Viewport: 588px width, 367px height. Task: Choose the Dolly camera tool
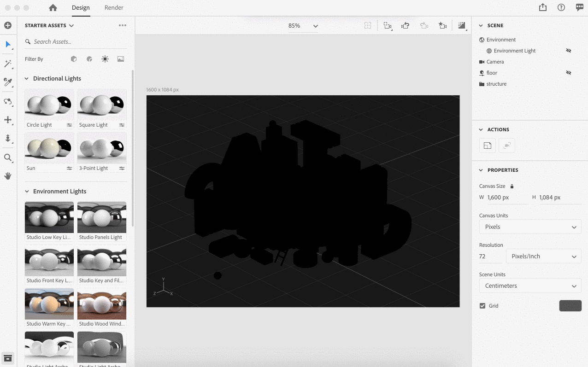click(8, 138)
